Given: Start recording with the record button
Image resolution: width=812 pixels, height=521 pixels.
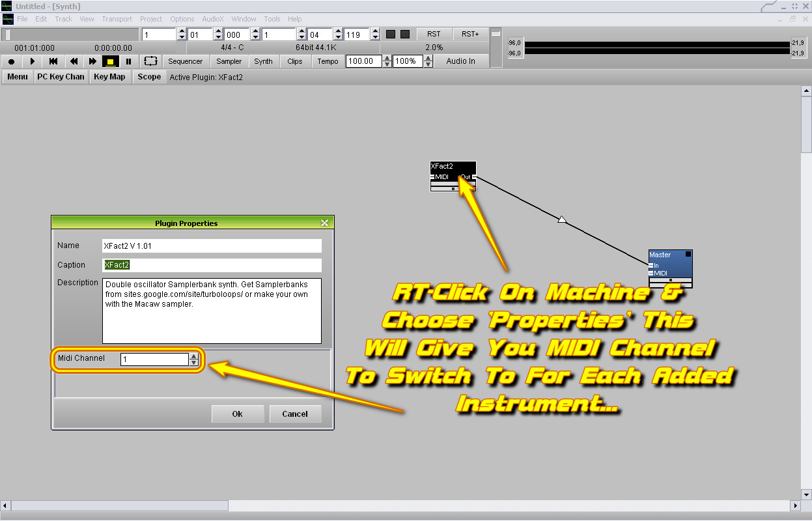Looking at the screenshot, I should pos(12,61).
